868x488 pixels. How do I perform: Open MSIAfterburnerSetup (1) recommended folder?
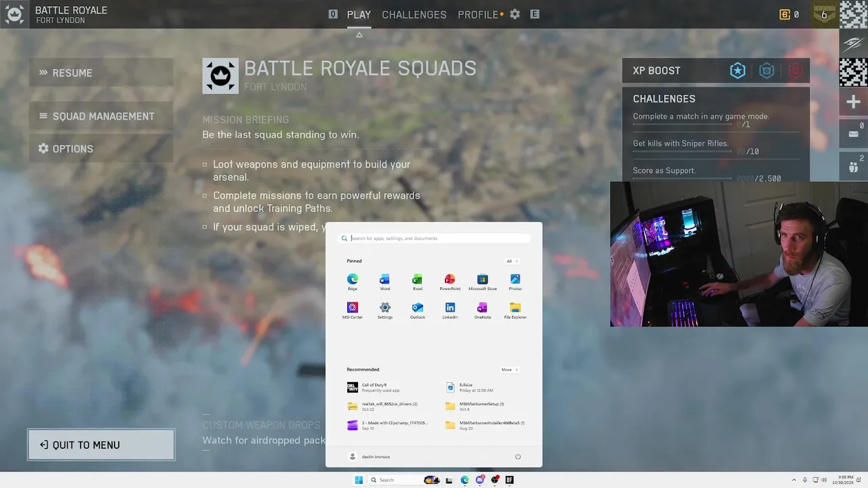point(476,406)
